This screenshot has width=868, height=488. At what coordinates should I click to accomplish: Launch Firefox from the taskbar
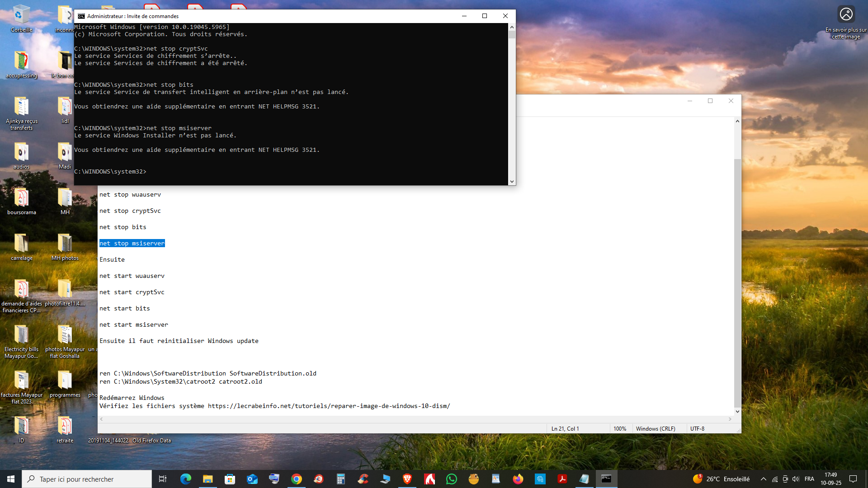tap(518, 479)
